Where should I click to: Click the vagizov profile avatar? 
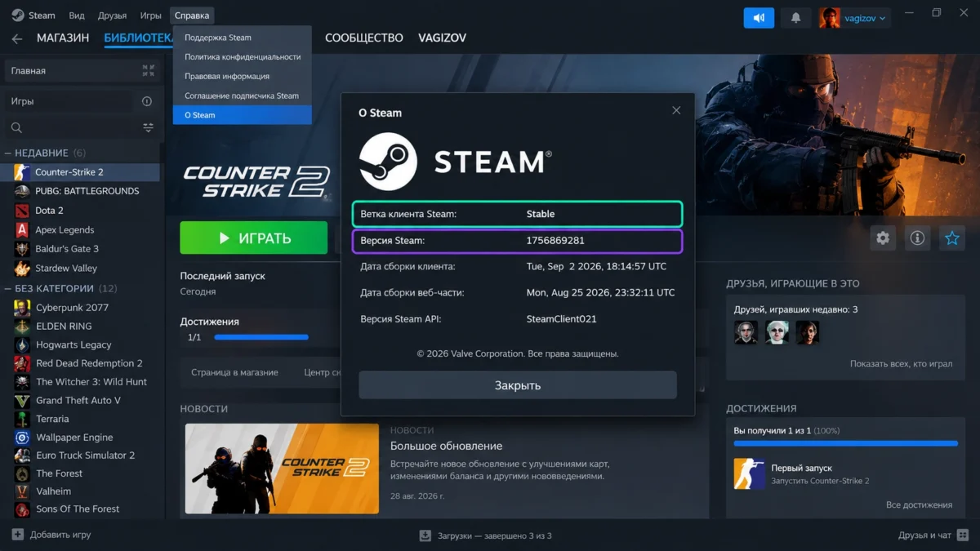point(830,17)
